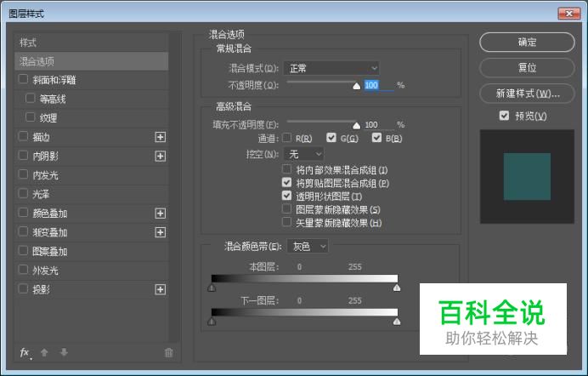The width and height of the screenshot is (588, 376).
Task: Click the 本图层 gradient bar
Action: point(304,278)
